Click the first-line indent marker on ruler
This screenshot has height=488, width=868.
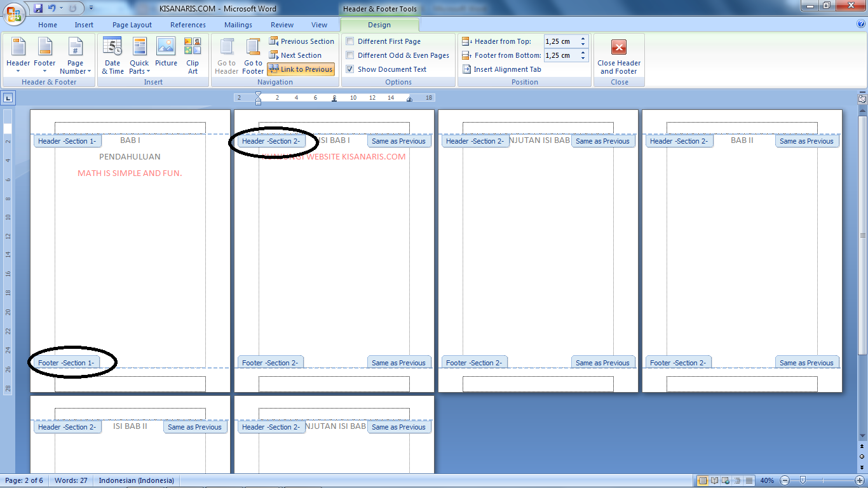coord(258,95)
